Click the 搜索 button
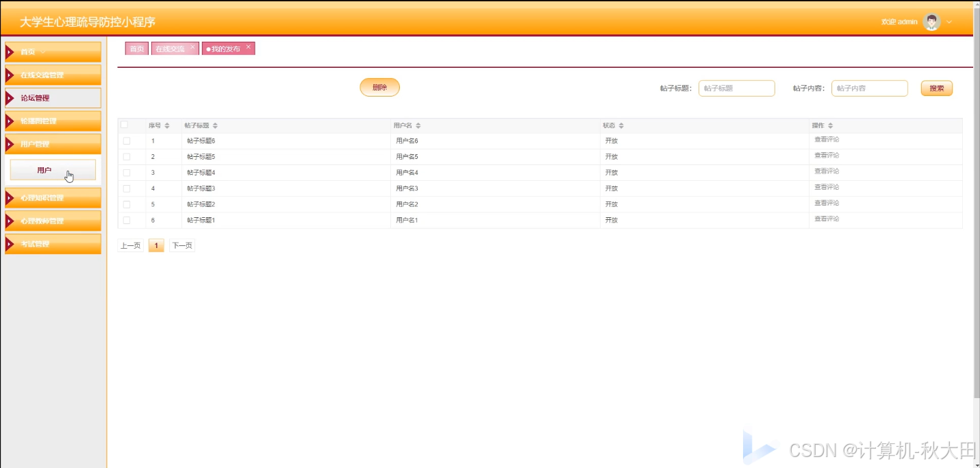Image resolution: width=980 pixels, height=468 pixels. (936, 88)
